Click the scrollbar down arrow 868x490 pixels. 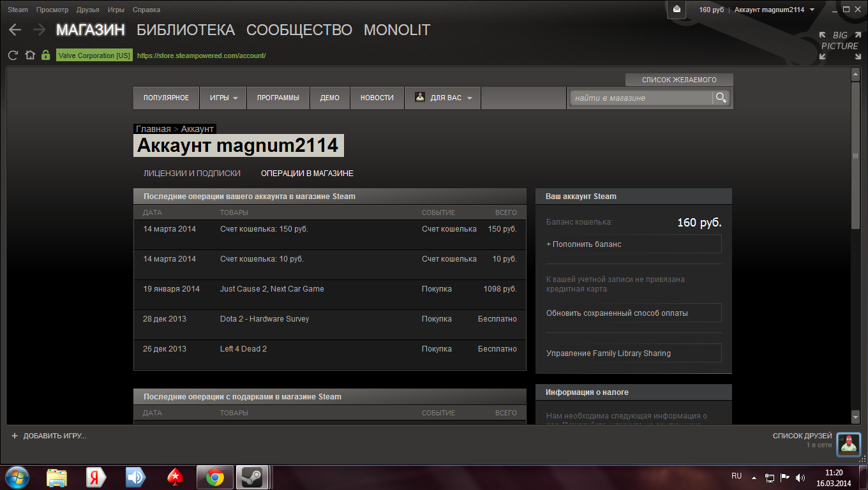point(856,417)
